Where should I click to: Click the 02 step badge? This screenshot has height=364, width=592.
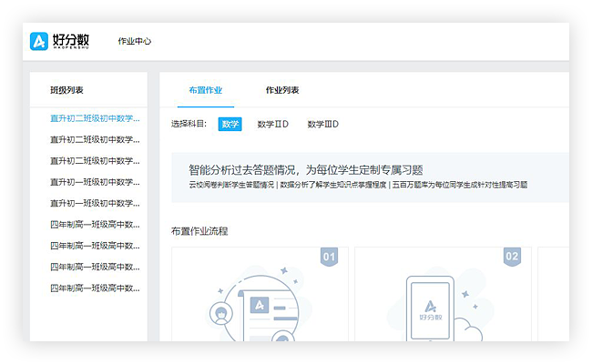click(x=512, y=257)
